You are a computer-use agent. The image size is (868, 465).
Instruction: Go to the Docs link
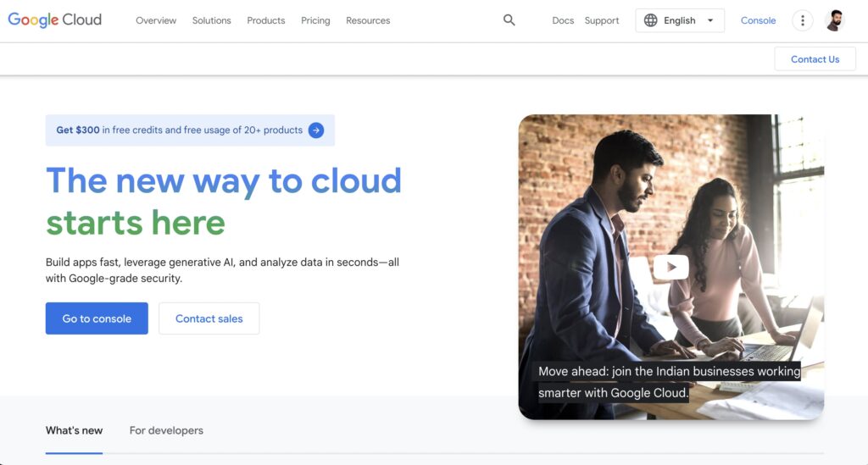(x=563, y=20)
